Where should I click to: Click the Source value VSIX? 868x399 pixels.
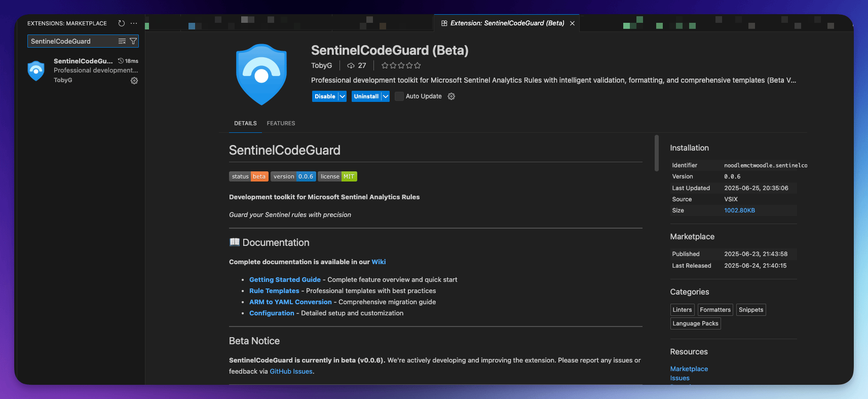coord(731,199)
